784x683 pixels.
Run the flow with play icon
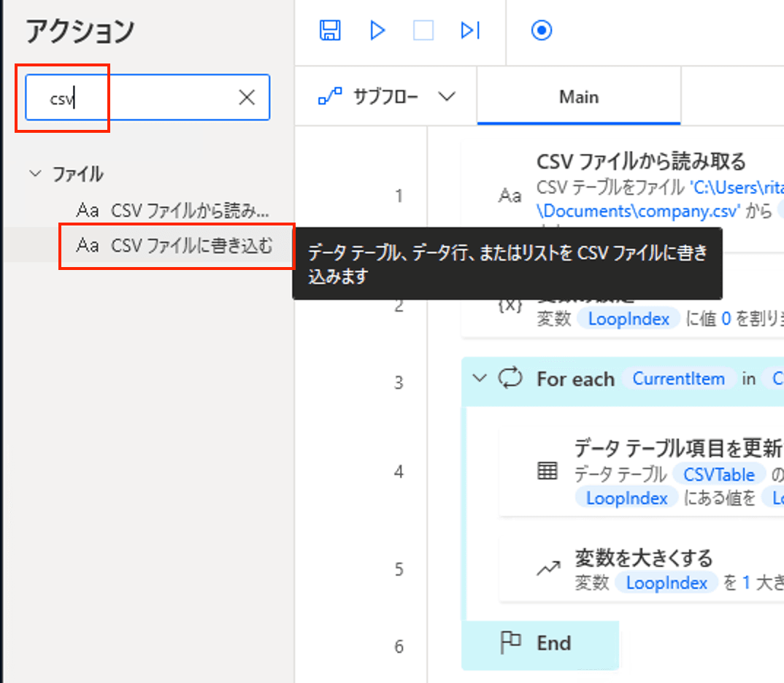377,31
